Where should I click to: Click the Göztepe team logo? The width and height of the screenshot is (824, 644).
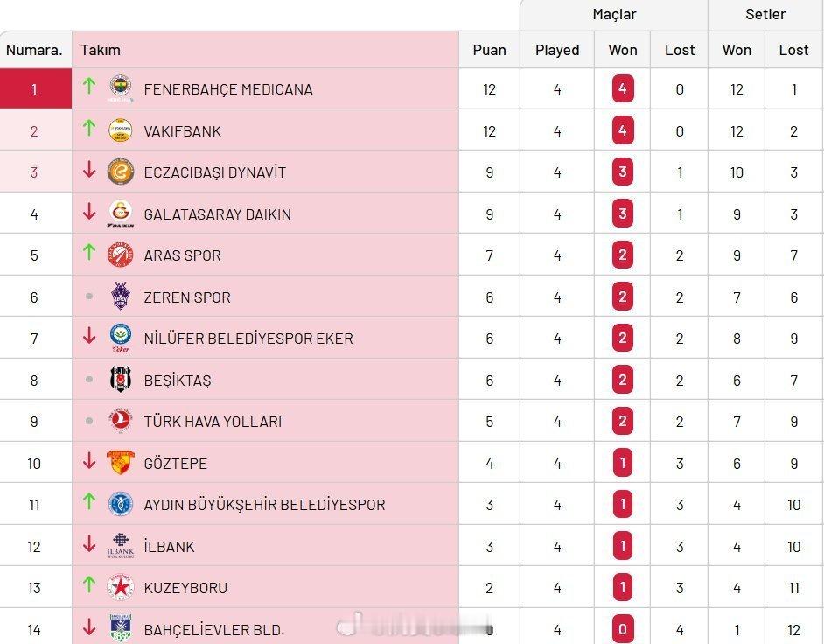pos(121,463)
